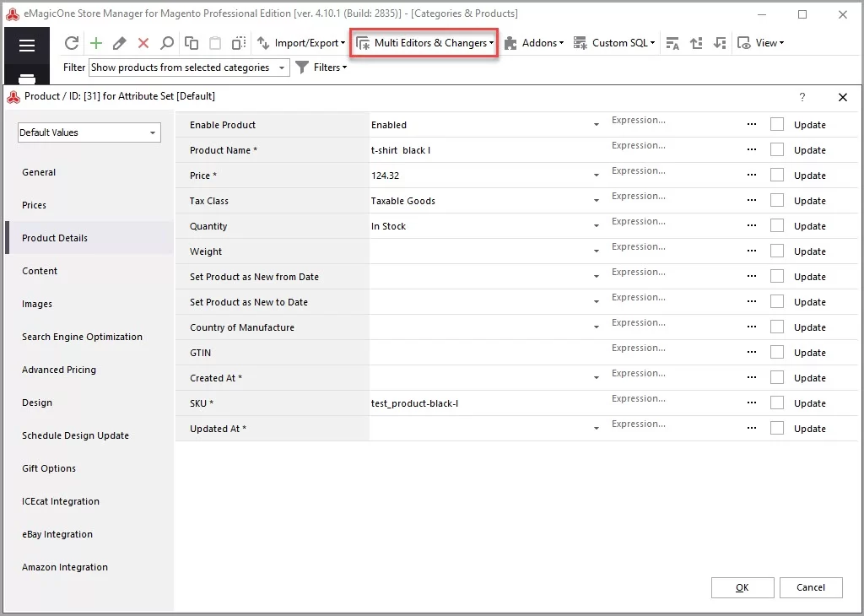This screenshot has width=864, height=616.
Task: Open ellipsis for Updated At expression
Action: pyautogui.click(x=752, y=429)
